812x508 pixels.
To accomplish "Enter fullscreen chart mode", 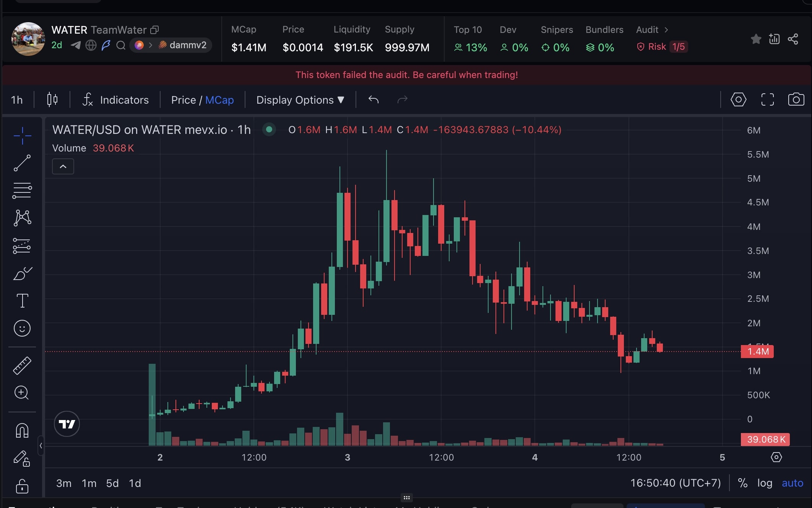I will (x=767, y=99).
